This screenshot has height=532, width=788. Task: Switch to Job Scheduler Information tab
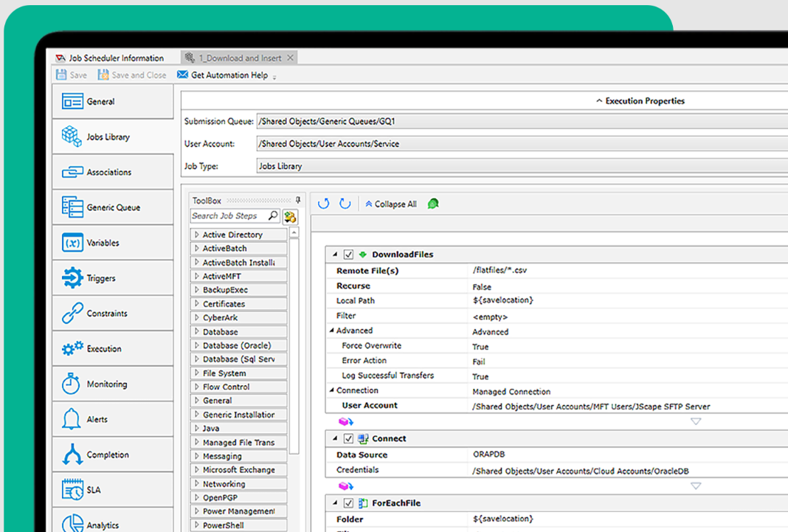[x=116, y=58]
